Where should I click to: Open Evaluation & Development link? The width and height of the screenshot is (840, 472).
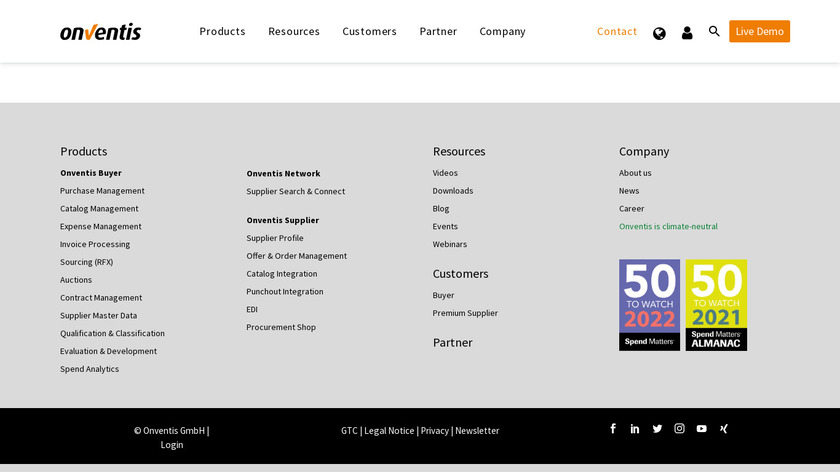[x=108, y=351]
